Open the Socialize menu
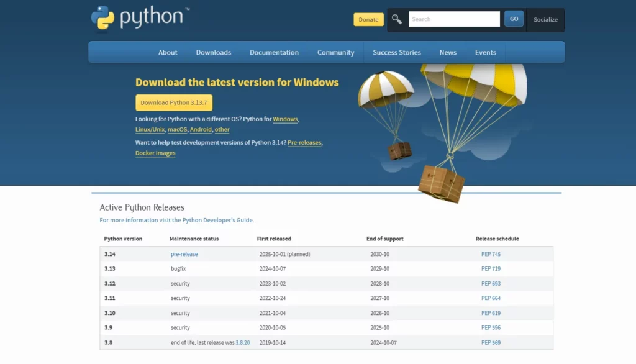The height and width of the screenshot is (364, 636). pos(545,19)
